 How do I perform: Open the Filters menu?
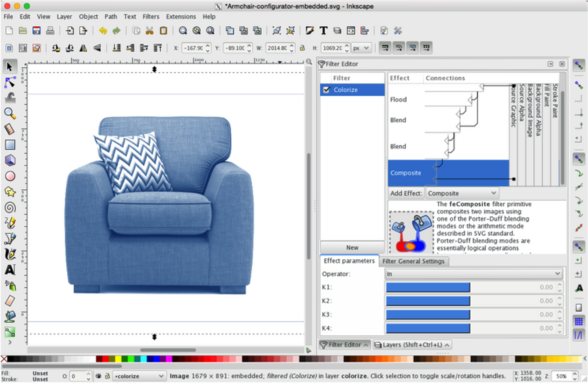tap(151, 17)
